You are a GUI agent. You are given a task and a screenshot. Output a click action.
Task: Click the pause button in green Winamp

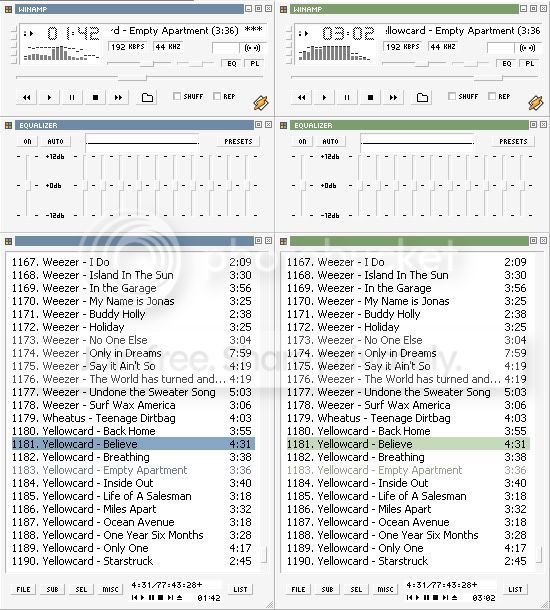(x=347, y=97)
